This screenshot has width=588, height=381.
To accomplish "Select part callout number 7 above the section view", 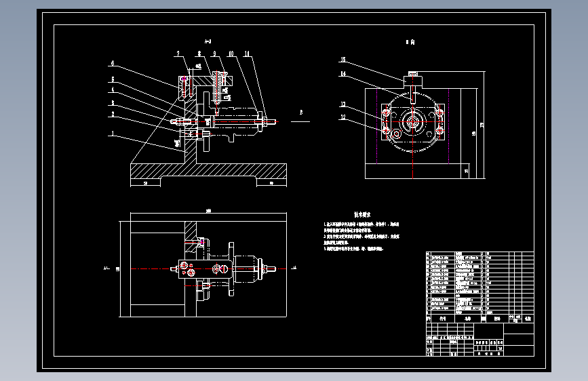I will click(178, 54).
